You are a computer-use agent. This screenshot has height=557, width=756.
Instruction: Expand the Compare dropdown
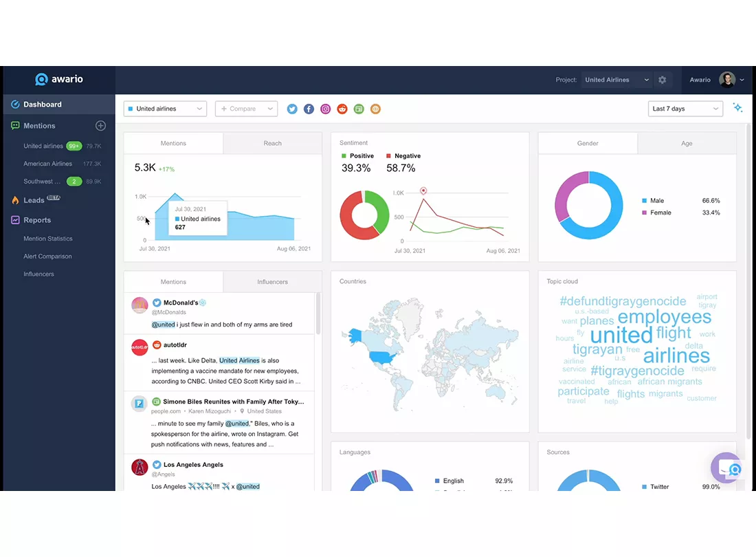click(x=246, y=109)
